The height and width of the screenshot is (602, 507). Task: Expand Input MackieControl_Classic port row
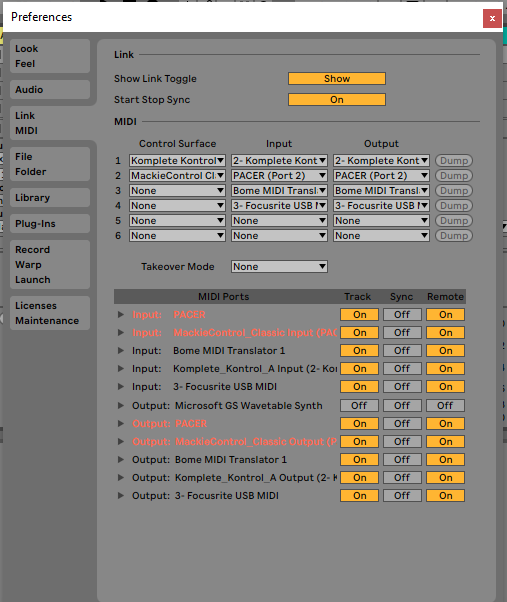[121, 332]
